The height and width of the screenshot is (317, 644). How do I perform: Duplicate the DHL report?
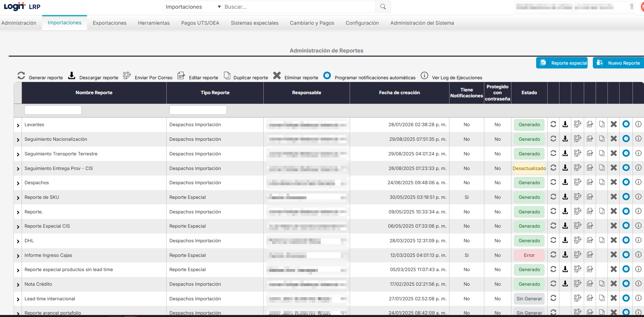point(602,240)
